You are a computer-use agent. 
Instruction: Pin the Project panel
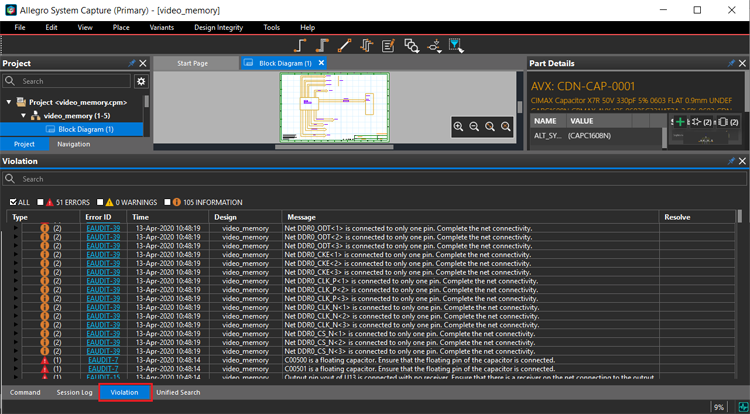pyautogui.click(x=132, y=64)
